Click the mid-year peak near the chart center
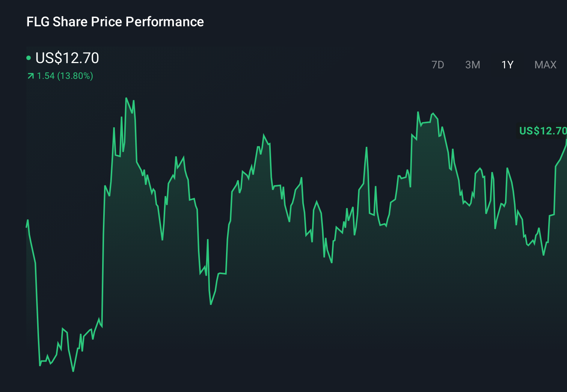The width and height of the screenshot is (567, 392). 264,134
